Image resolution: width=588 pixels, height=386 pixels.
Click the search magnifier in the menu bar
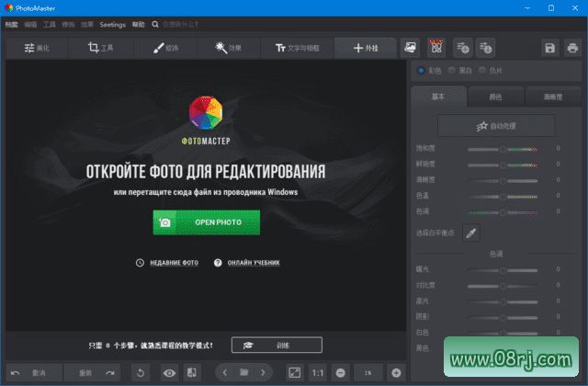155,25
